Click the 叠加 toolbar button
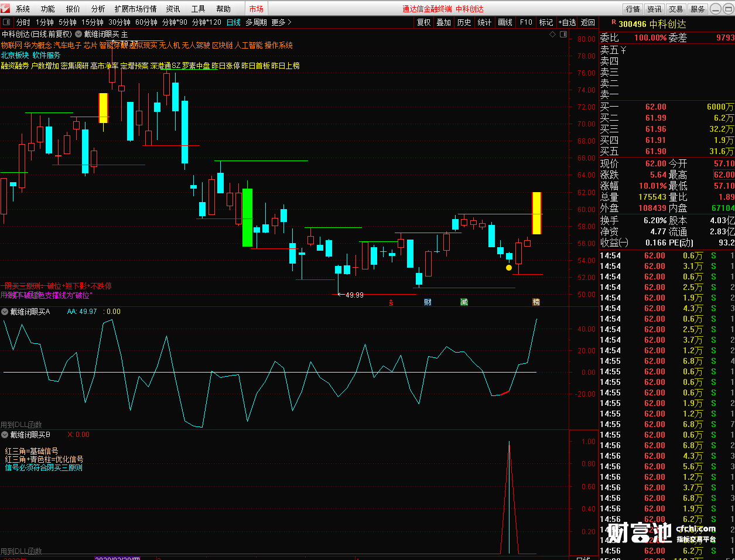Screen dimensions: 735x560 pyautogui.click(x=444, y=22)
